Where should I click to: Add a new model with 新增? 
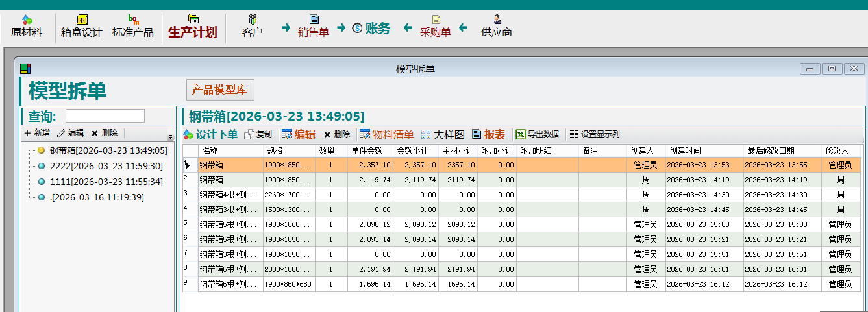coord(37,133)
